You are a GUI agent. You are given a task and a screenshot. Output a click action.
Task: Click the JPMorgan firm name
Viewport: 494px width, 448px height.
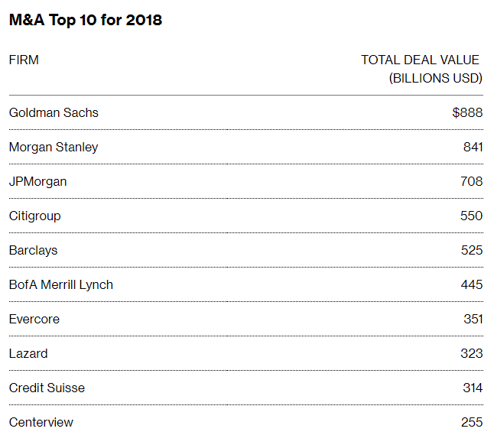coord(37,181)
